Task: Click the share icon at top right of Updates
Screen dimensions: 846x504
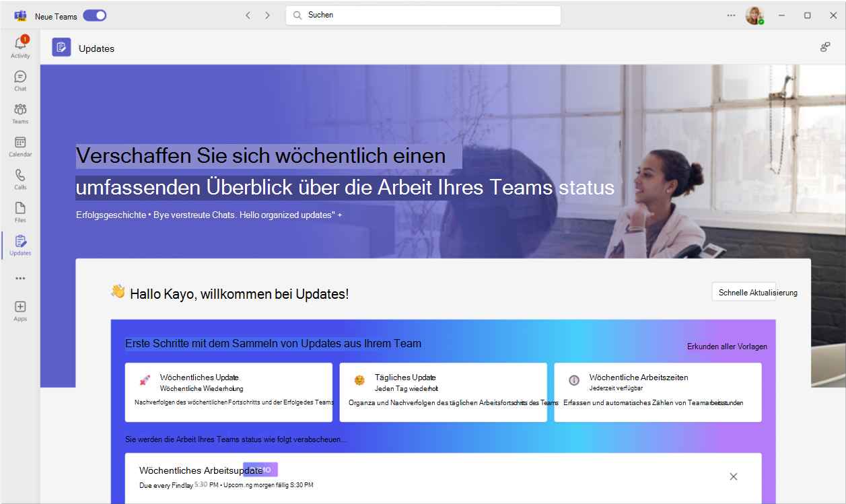Action: [824, 47]
